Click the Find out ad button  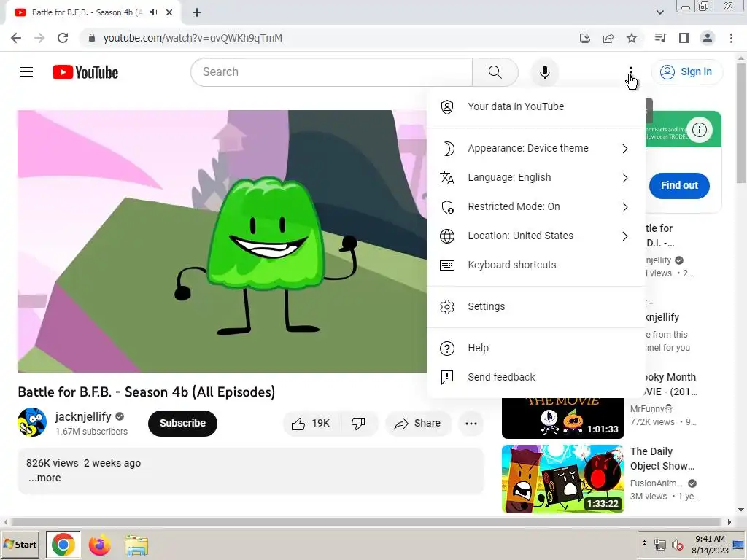point(679,185)
